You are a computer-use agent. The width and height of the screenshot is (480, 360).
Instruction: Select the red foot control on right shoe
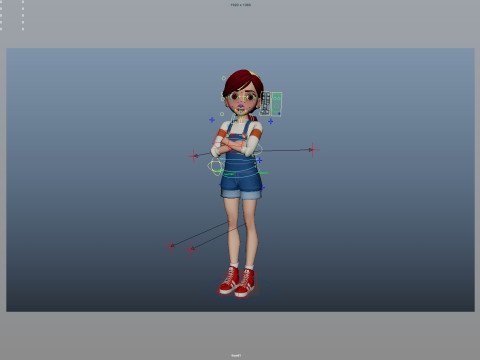(246, 284)
